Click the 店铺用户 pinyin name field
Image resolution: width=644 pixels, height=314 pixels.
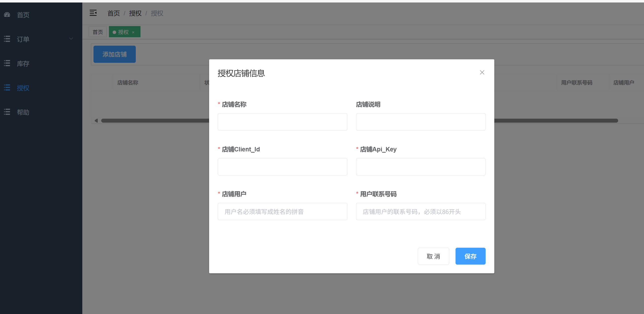(x=282, y=212)
